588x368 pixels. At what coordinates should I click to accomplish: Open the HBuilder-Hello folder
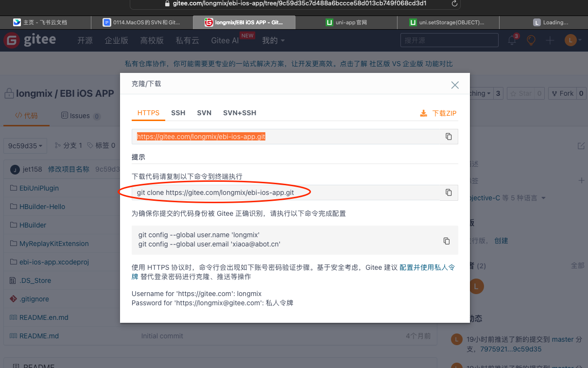(x=42, y=207)
